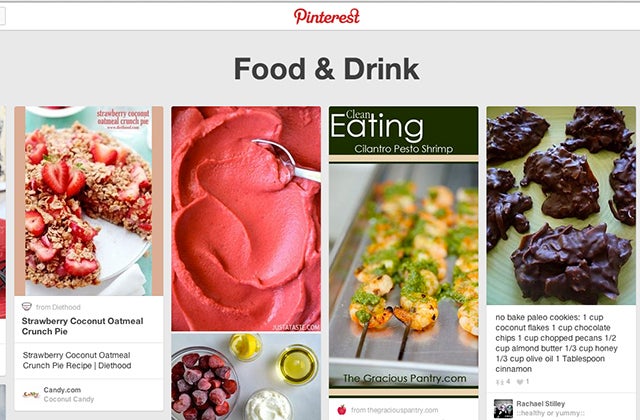Viewport: 640px width, 420px height.
Task: Click the Diethood source icon
Action: (x=27, y=307)
